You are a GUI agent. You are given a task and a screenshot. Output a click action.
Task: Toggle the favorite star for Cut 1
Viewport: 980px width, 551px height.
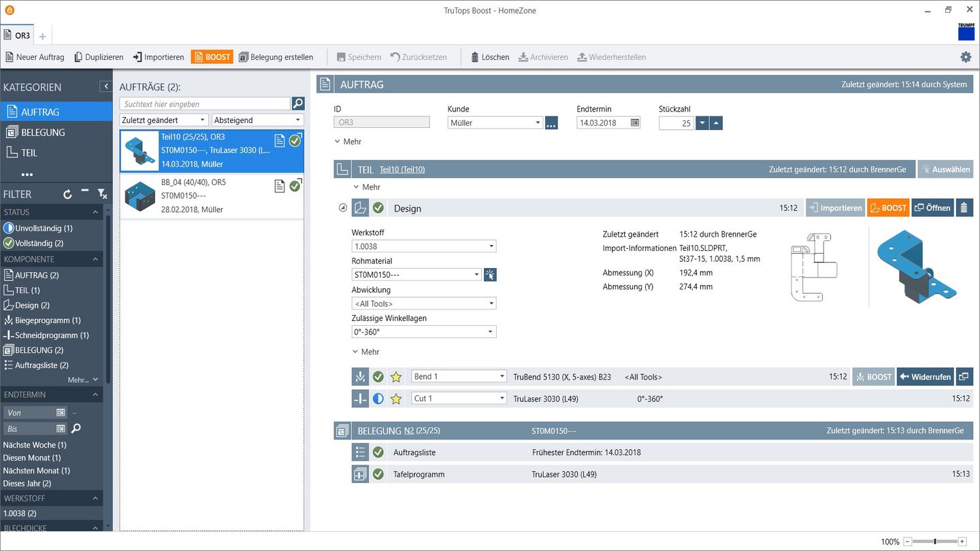(396, 399)
